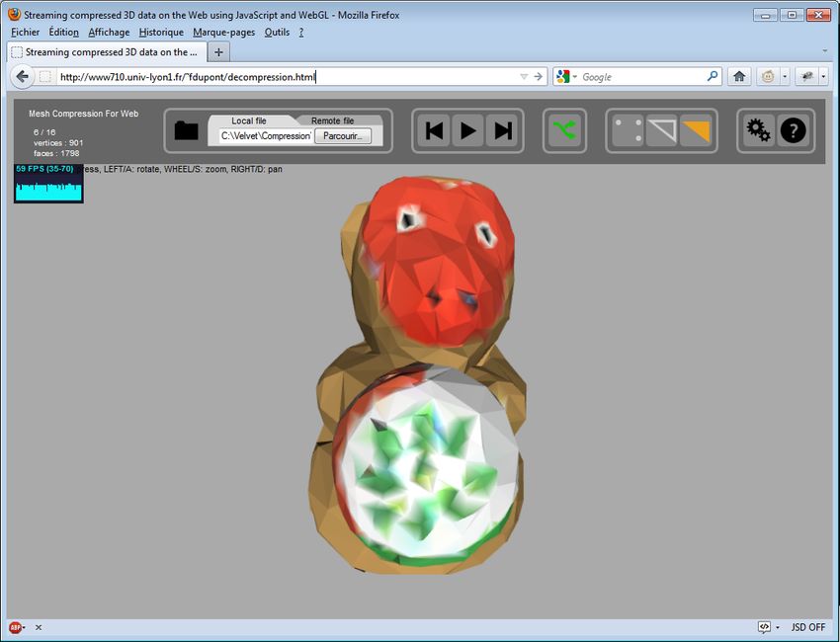Click the go arrow in address bar
This screenshot has width=840, height=642.
coord(538,77)
